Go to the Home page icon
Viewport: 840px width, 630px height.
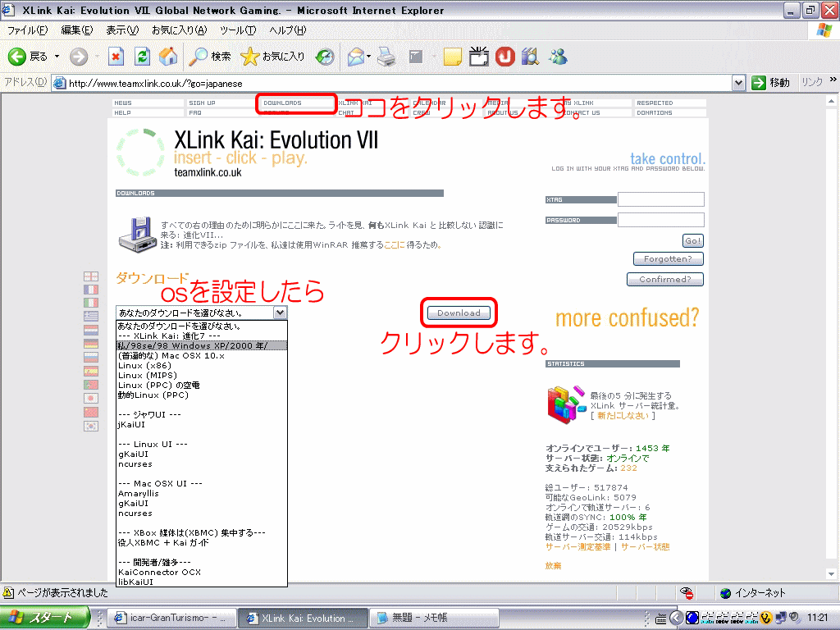click(x=167, y=57)
